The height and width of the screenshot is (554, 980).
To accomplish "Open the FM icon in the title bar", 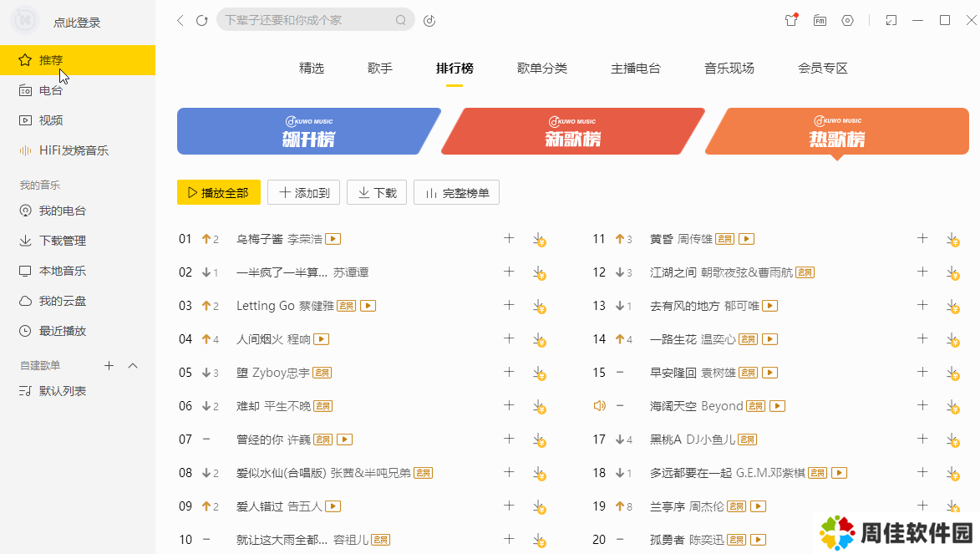I will tap(820, 20).
